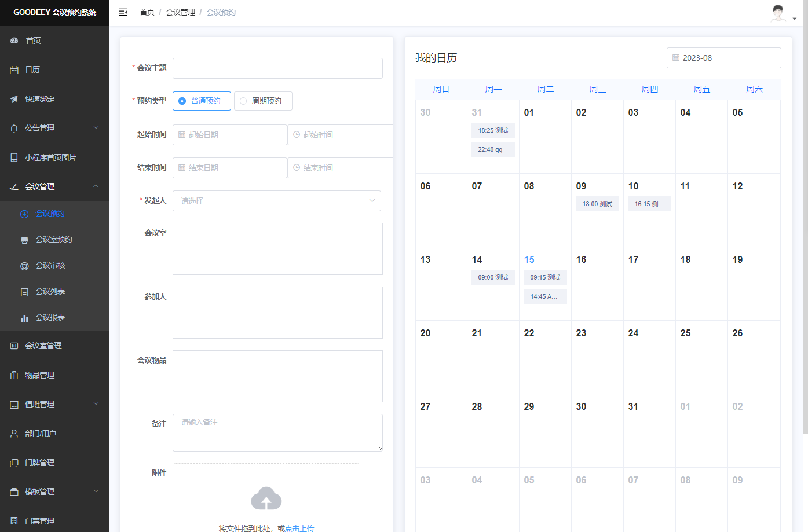
Task: Open the 发起人 dropdown selector
Action: [277, 201]
